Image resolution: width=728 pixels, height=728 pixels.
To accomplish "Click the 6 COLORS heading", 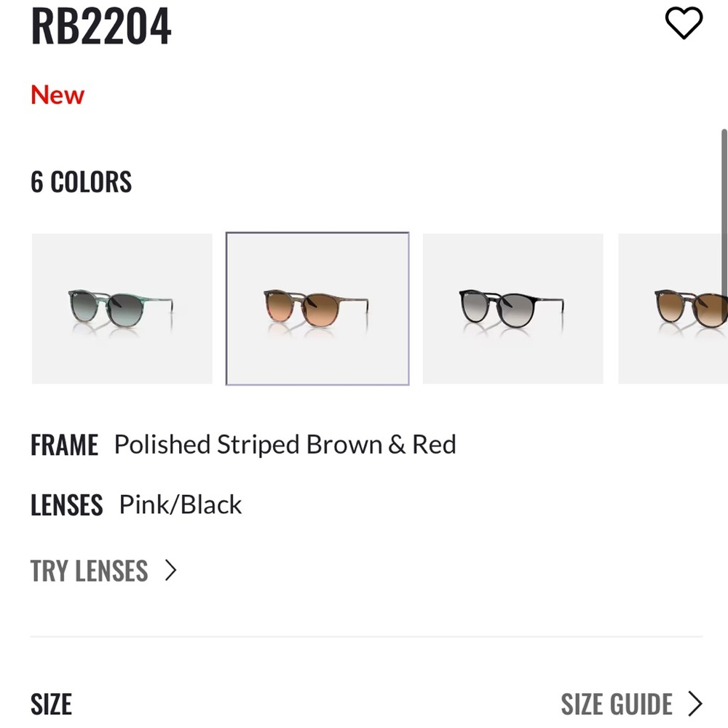I will tap(81, 182).
